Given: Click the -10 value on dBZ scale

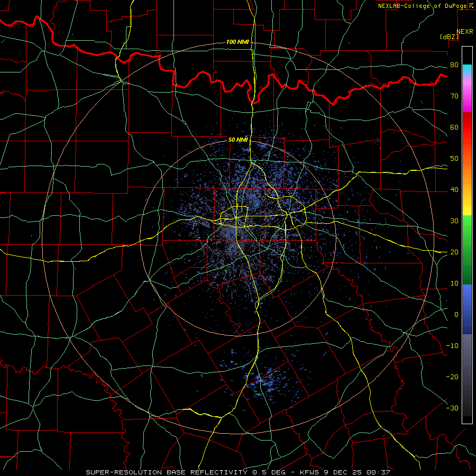Looking at the screenshot, I should pyautogui.click(x=452, y=346).
